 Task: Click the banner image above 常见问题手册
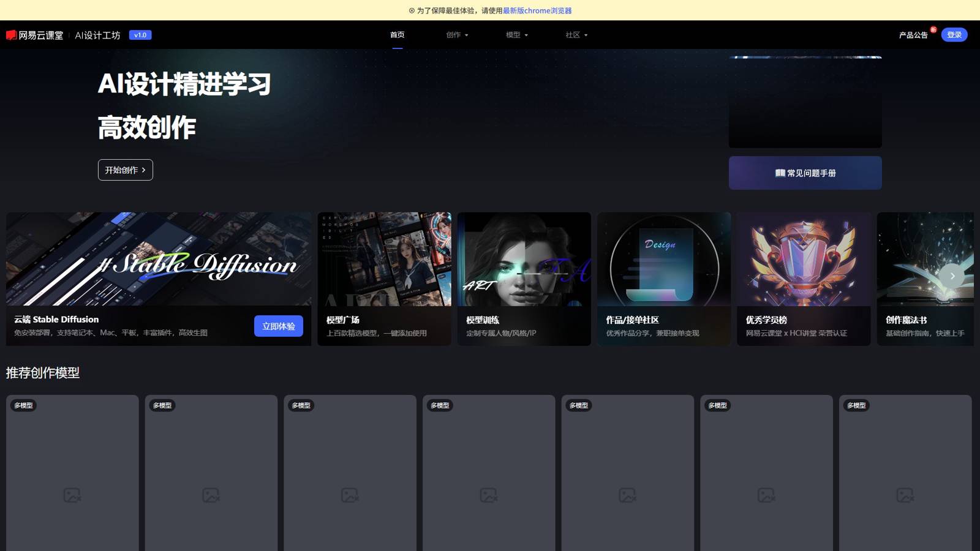click(805, 102)
